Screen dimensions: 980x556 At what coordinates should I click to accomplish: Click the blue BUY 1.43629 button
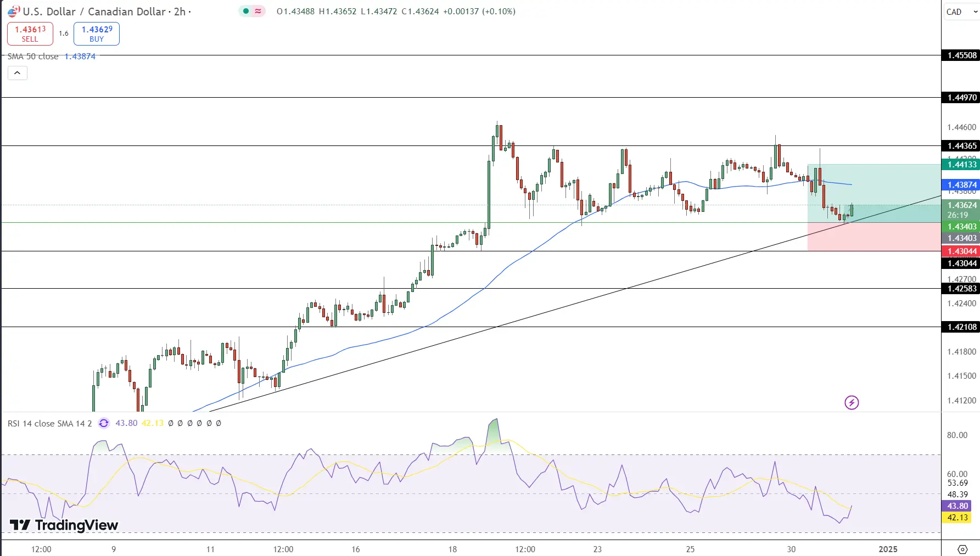pyautogui.click(x=97, y=34)
